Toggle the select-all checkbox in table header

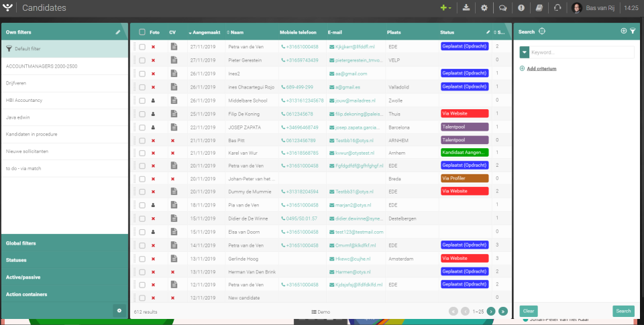click(x=142, y=32)
